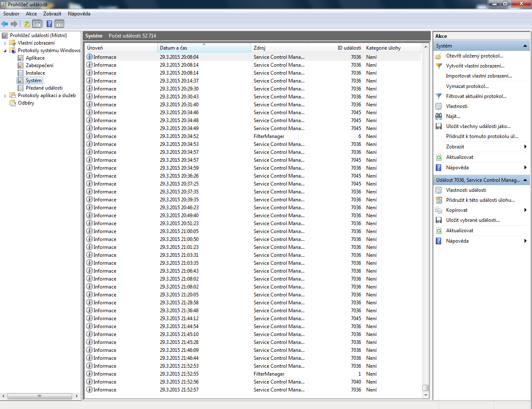532x409 pixels.
Task: Click tree pane horizontal scrollbar right arrow
Action: point(77,396)
